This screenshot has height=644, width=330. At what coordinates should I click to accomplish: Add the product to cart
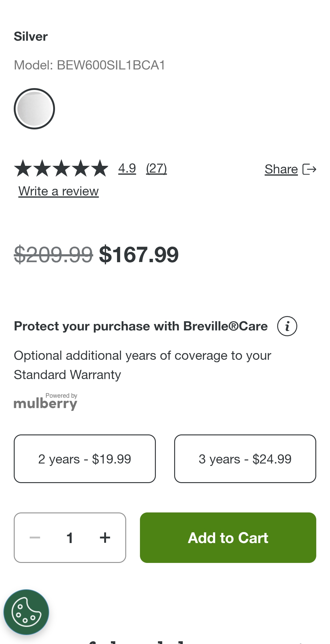point(228,538)
